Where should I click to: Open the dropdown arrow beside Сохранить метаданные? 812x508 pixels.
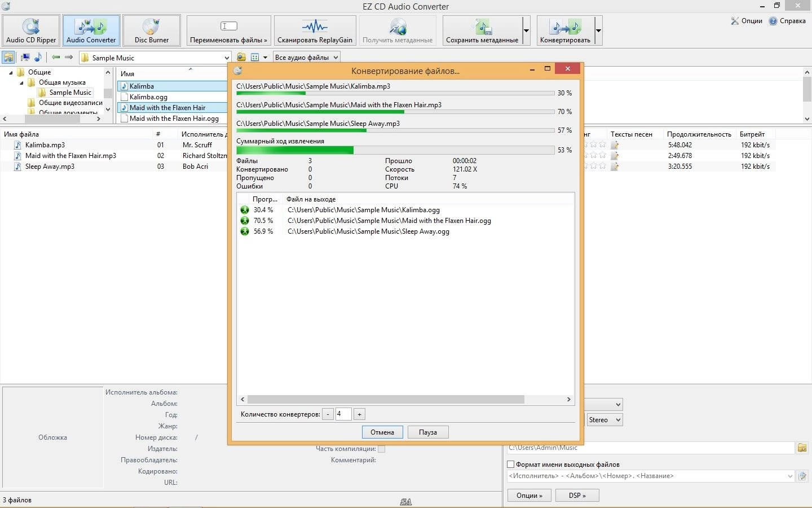tap(526, 30)
